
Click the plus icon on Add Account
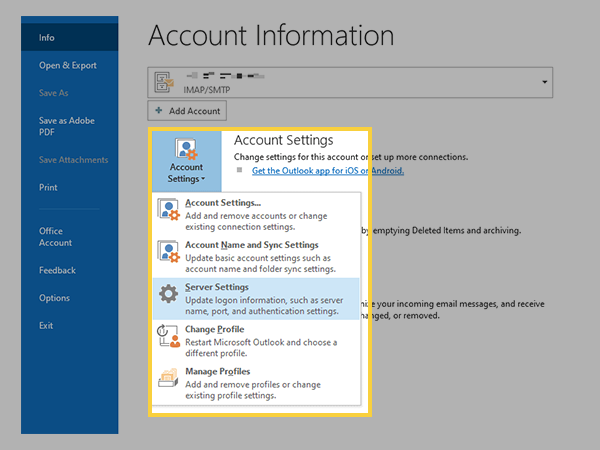pos(158,111)
